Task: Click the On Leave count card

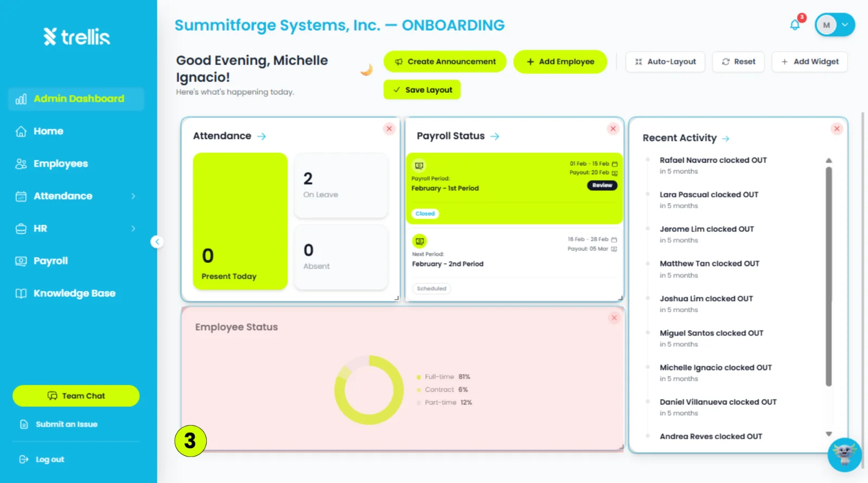Action: (x=341, y=185)
